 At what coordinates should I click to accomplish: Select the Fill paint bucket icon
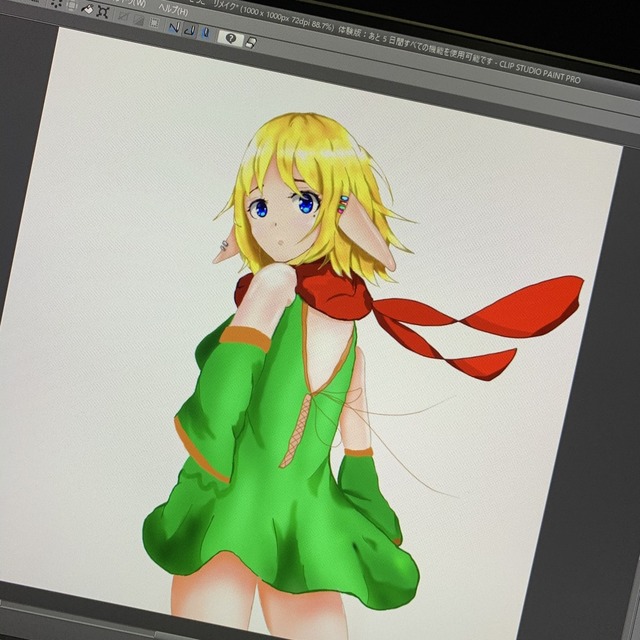(87, 9)
